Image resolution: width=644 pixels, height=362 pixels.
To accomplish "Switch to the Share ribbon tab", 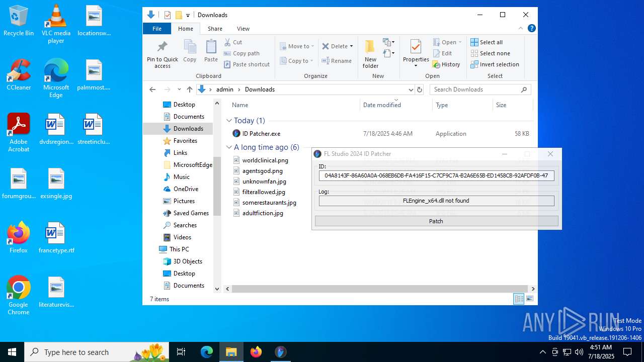I will (215, 29).
